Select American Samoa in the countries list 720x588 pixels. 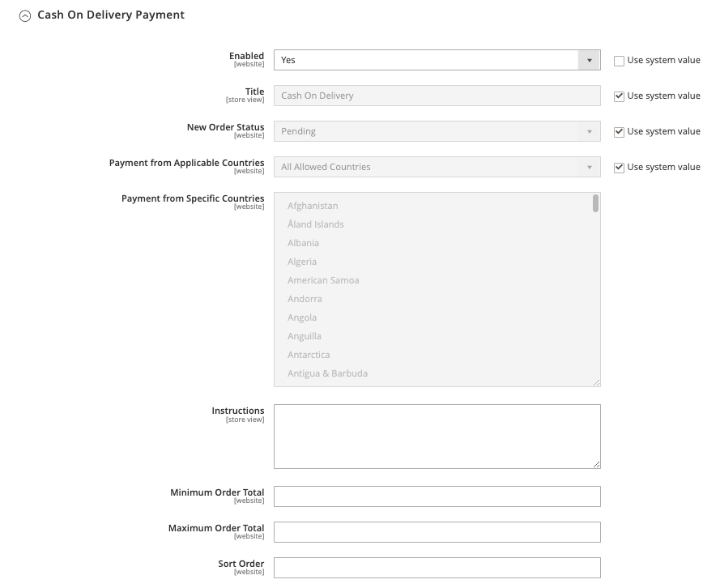click(x=323, y=280)
